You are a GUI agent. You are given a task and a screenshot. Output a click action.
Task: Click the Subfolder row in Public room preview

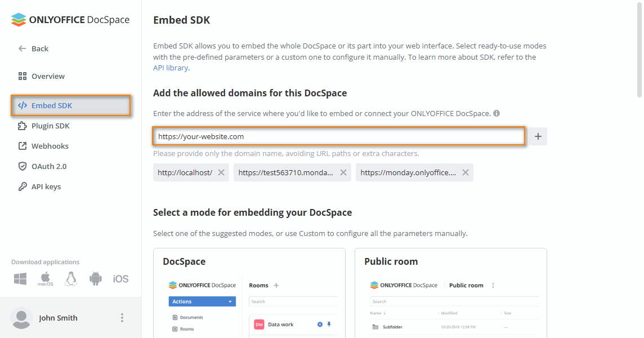click(454, 327)
